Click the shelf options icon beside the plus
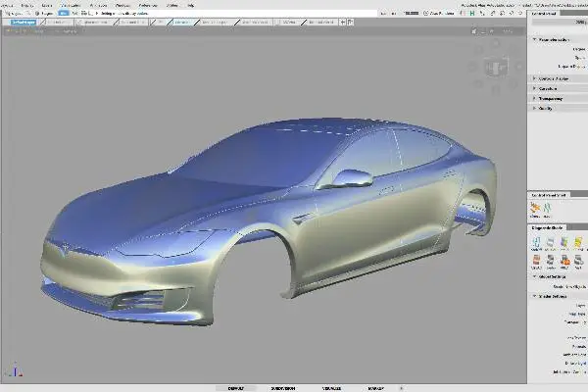Screen dimensions: 588x392 (x=350, y=23)
